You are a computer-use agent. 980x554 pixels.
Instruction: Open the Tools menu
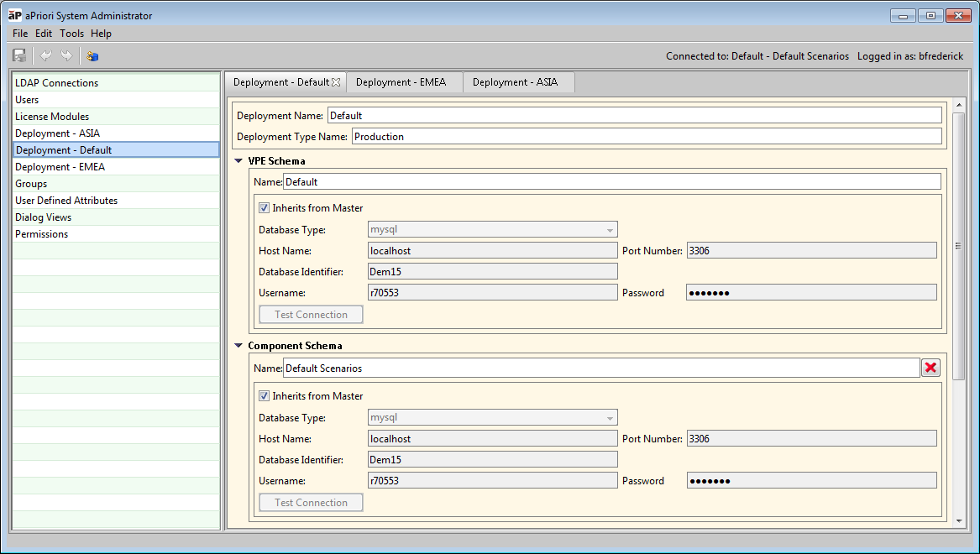coord(71,34)
